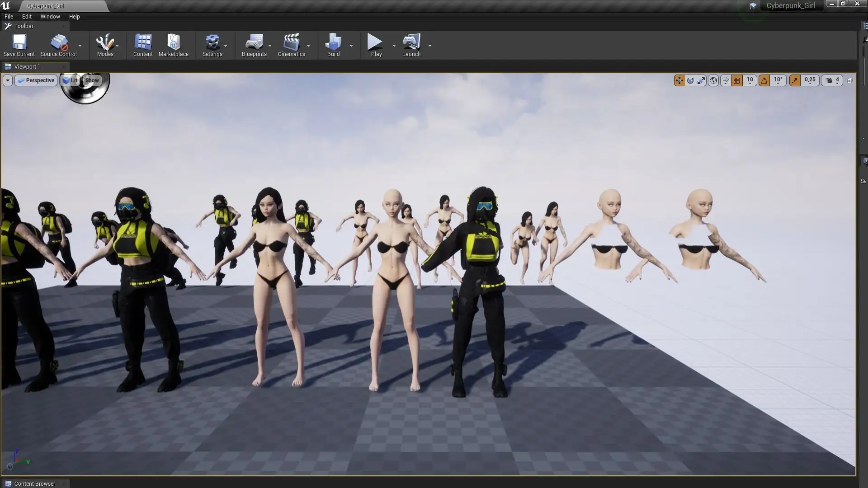
Task: Switch to Content Browser tab
Action: click(34, 483)
